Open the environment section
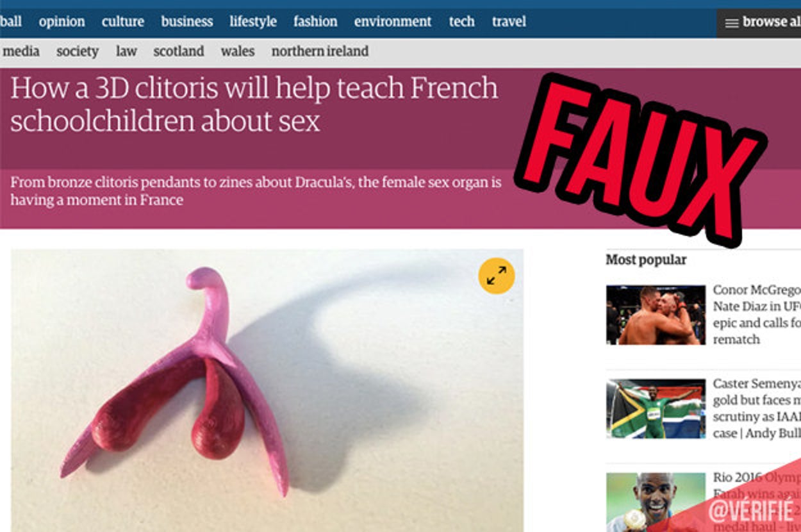This screenshot has width=801, height=532. pyautogui.click(x=393, y=22)
